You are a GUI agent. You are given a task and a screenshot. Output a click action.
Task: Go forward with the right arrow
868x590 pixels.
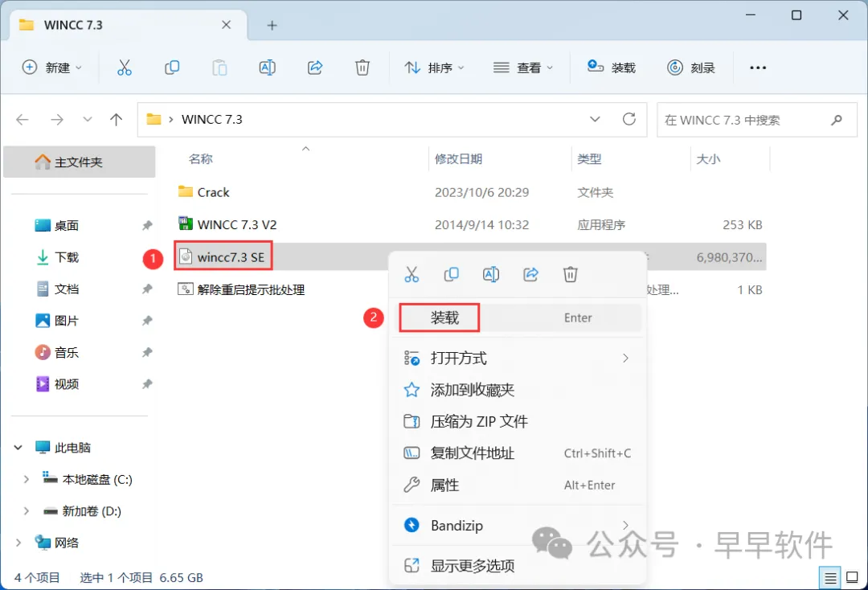[57, 120]
